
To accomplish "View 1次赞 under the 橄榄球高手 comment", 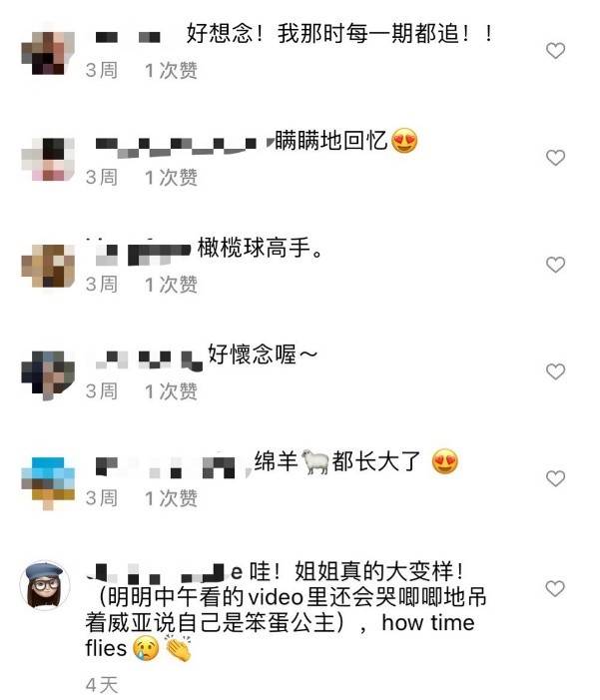I will [x=171, y=285].
